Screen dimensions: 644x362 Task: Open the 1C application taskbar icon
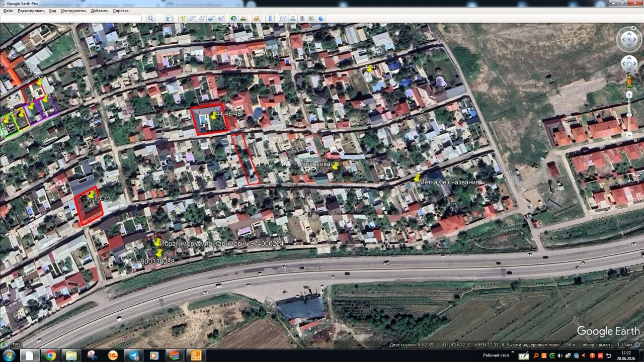[x=113, y=355]
